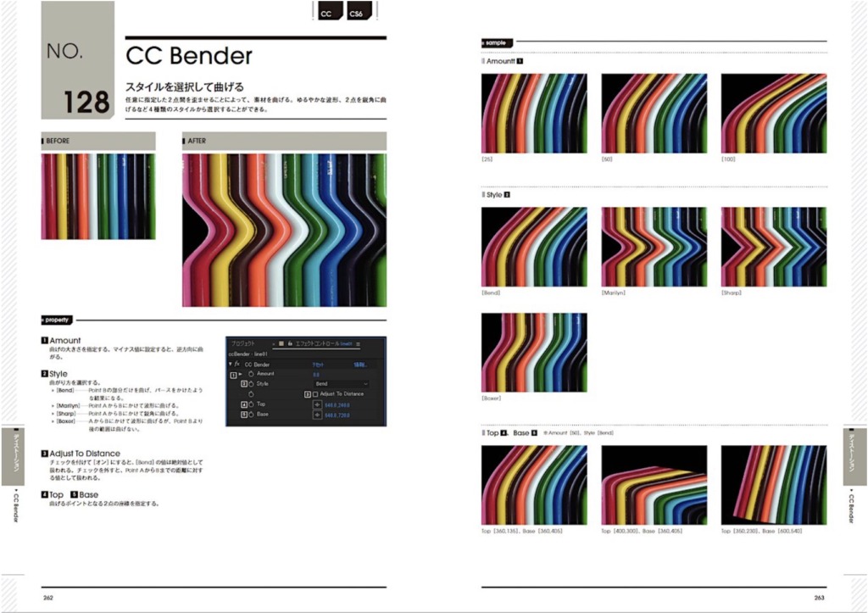Click the CS6 version badge at page top
This screenshot has height=613, width=868.
[359, 12]
